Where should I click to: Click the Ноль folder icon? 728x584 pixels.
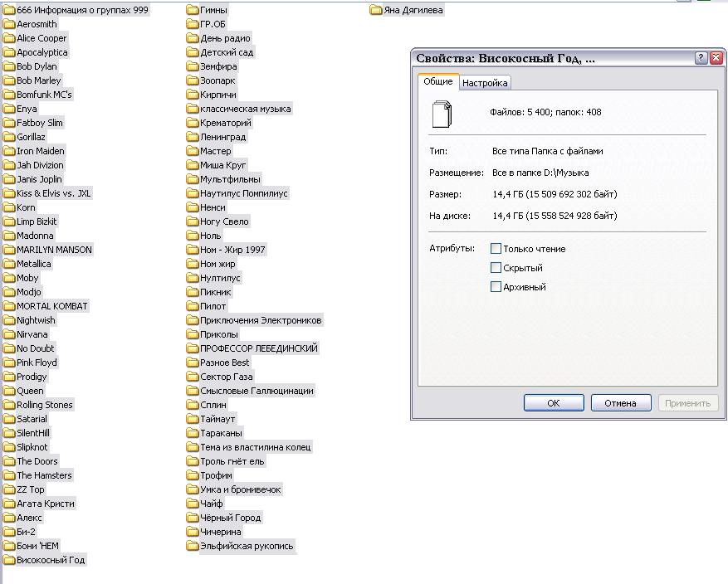tap(193, 236)
